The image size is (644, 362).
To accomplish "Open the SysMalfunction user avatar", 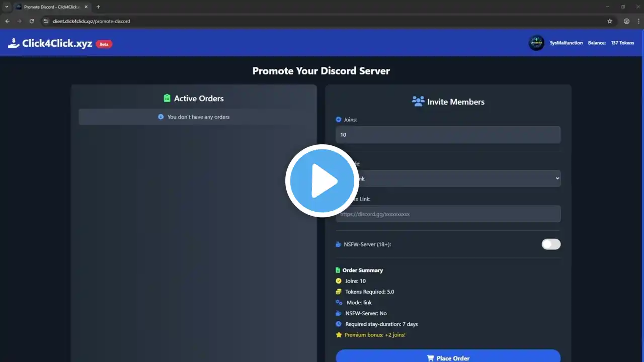I will click(536, 43).
